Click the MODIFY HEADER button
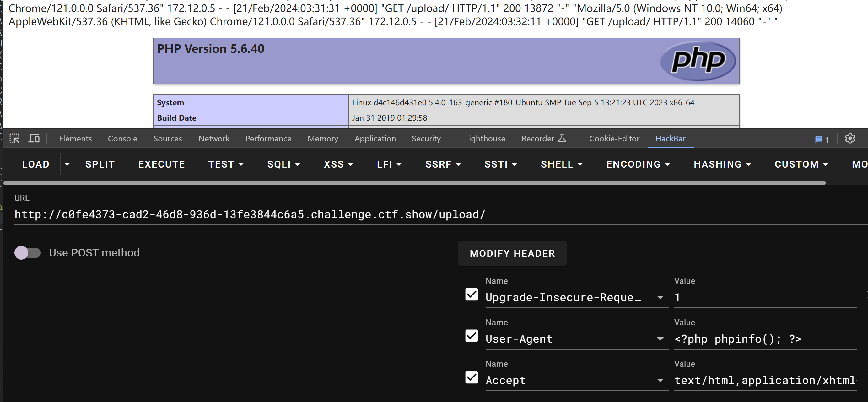This screenshot has width=868, height=402. (512, 253)
